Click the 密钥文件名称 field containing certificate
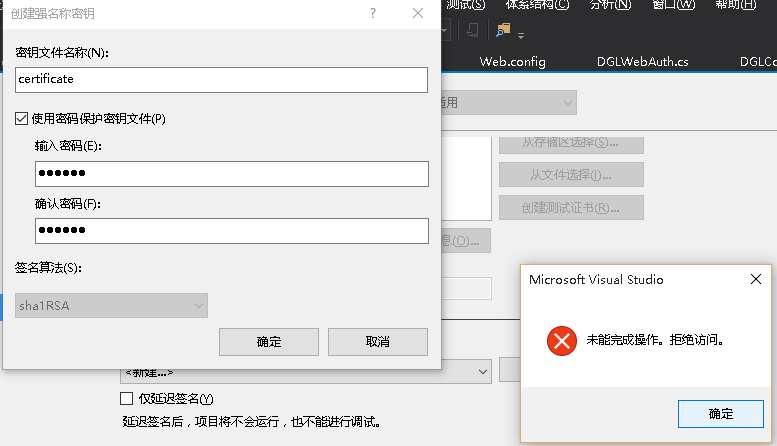Image resolution: width=777 pixels, height=446 pixels. pyautogui.click(x=221, y=80)
